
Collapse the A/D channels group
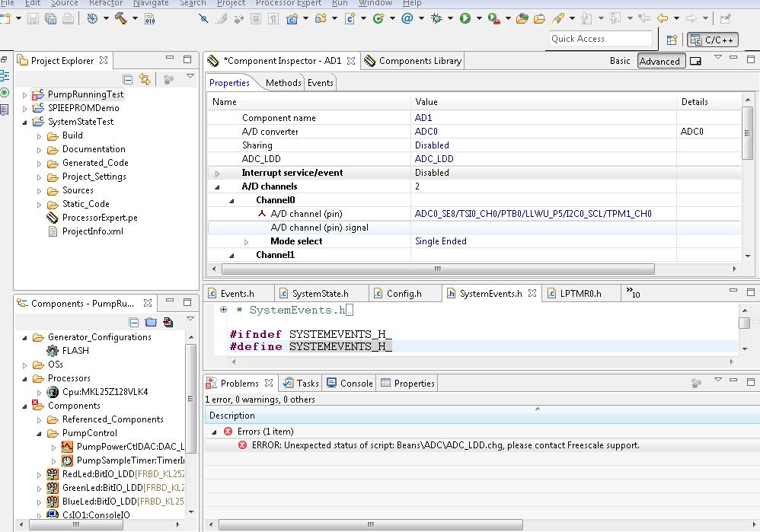click(x=218, y=186)
